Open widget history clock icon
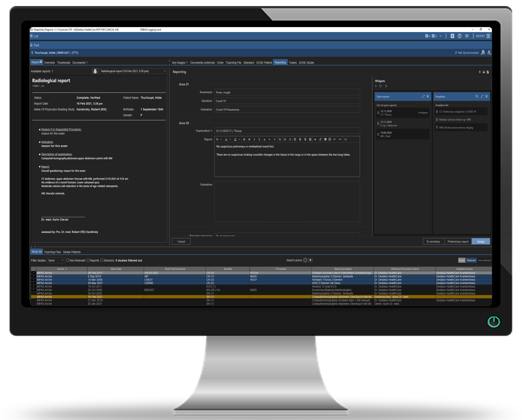The image size is (522, 420). point(381,86)
